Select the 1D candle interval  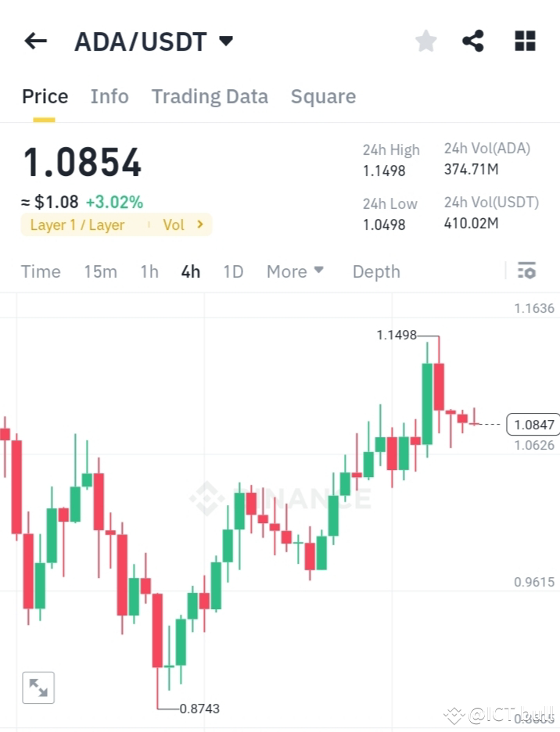pos(233,271)
